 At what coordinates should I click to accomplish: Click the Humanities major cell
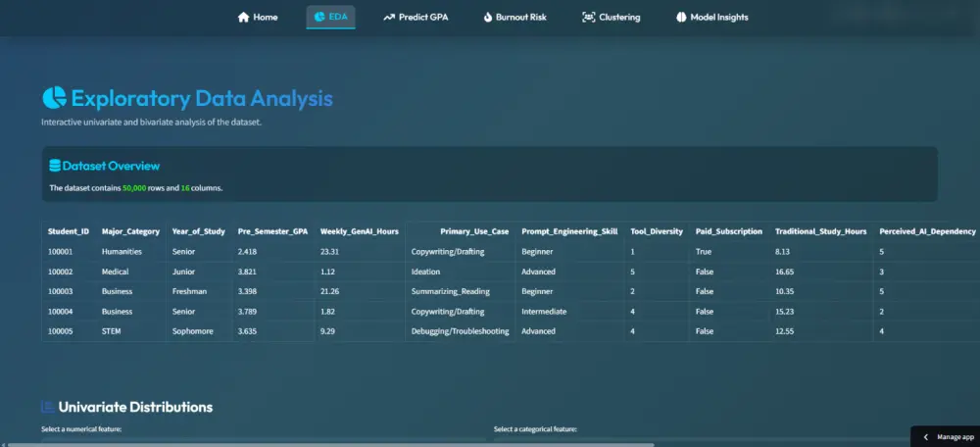pyautogui.click(x=130, y=251)
